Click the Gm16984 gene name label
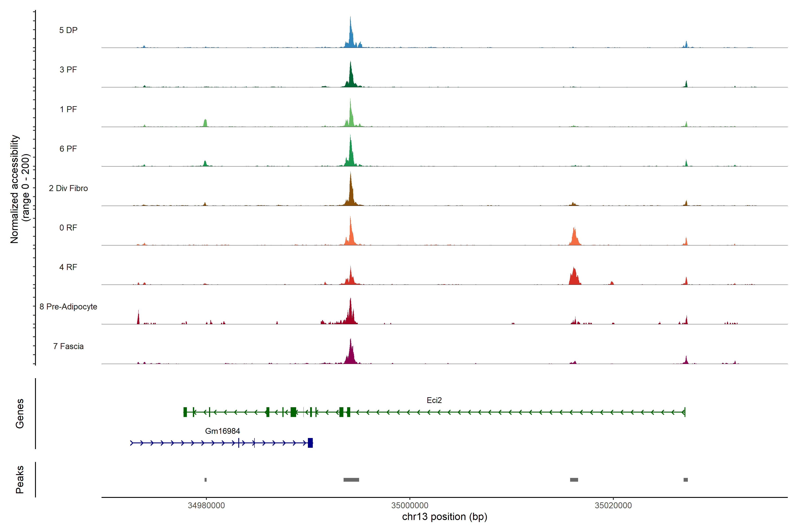This screenshot has height=532, width=798. (x=222, y=431)
